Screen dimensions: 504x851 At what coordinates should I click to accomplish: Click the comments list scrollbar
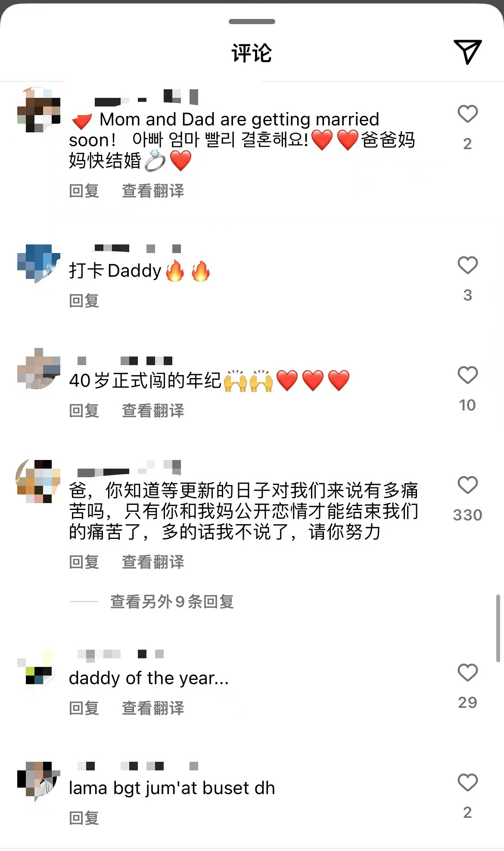coord(498,628)
